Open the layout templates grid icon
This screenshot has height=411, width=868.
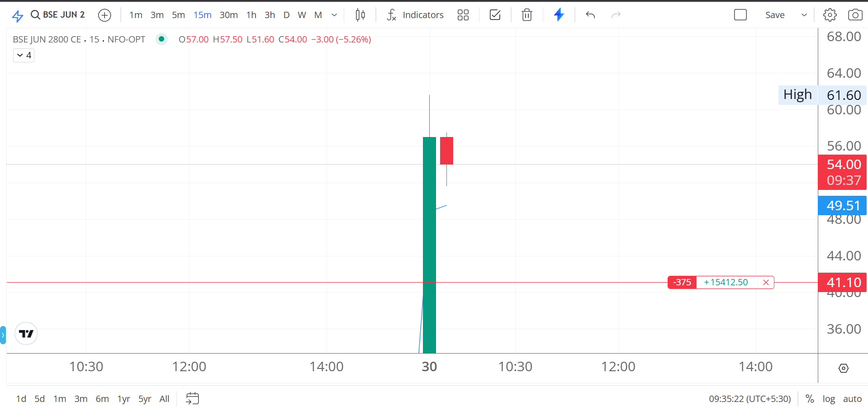[x=463, y=15]
